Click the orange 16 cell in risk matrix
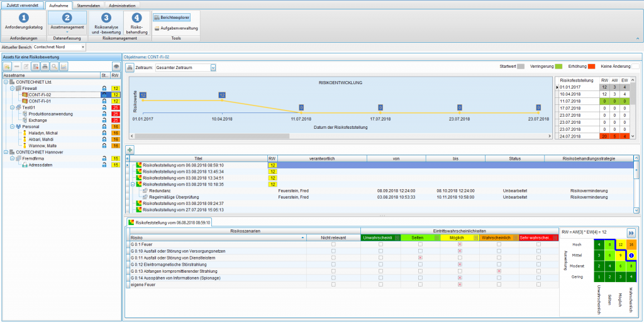 click(631, 244)
